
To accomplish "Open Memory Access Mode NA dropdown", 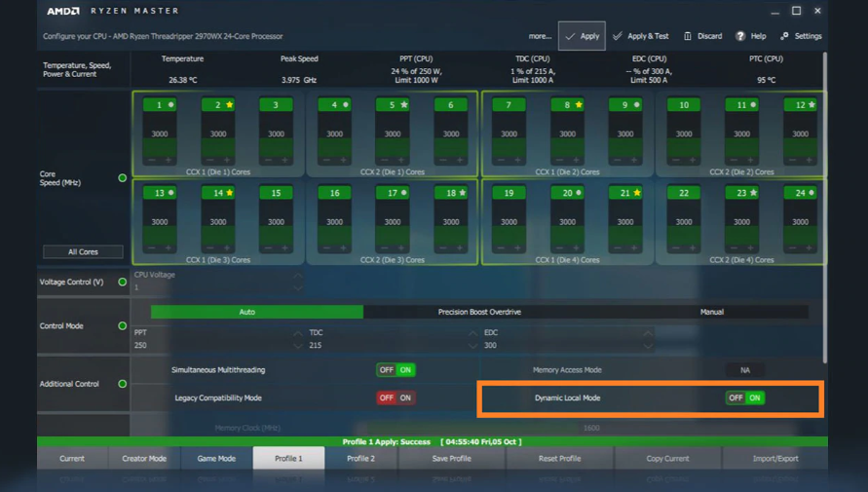I will point(745,369).
